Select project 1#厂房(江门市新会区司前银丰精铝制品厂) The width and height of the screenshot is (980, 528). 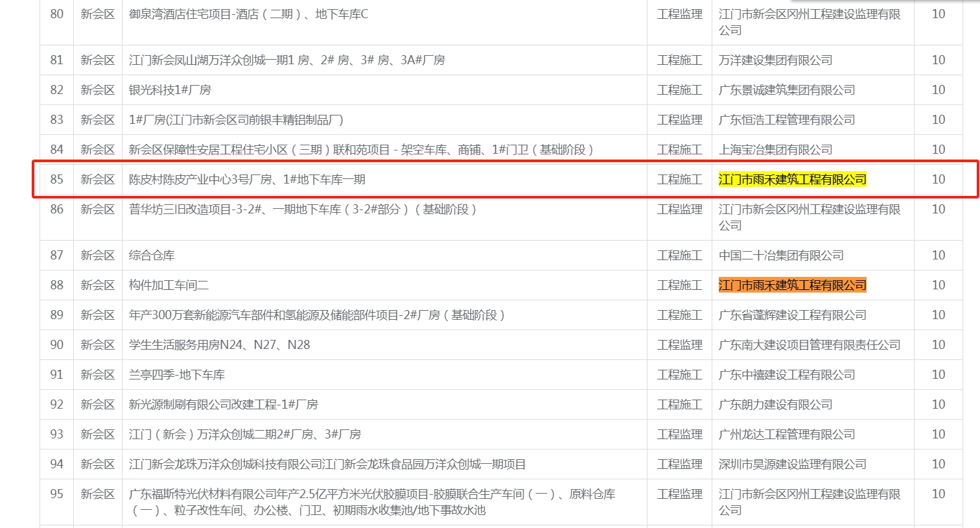236,120
